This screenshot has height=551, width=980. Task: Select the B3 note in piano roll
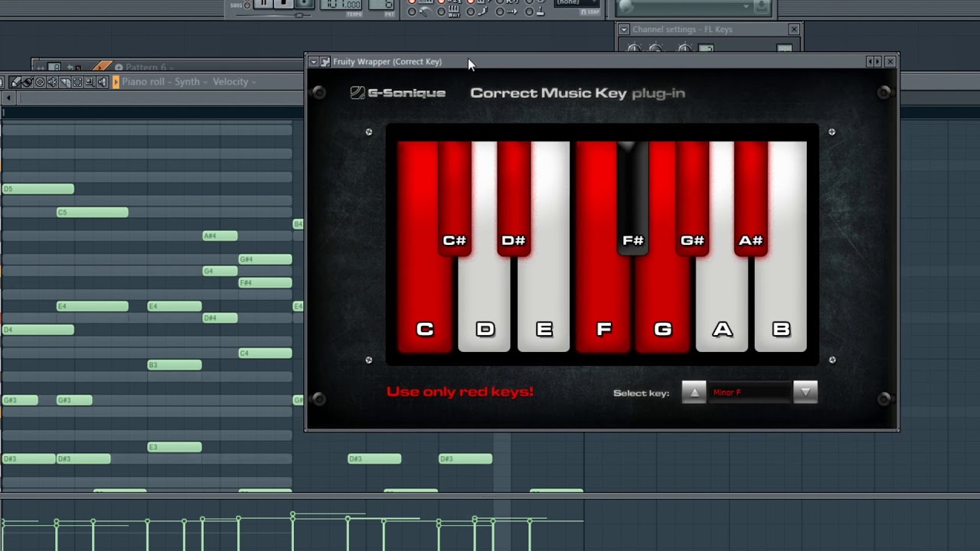pos(175,365)
